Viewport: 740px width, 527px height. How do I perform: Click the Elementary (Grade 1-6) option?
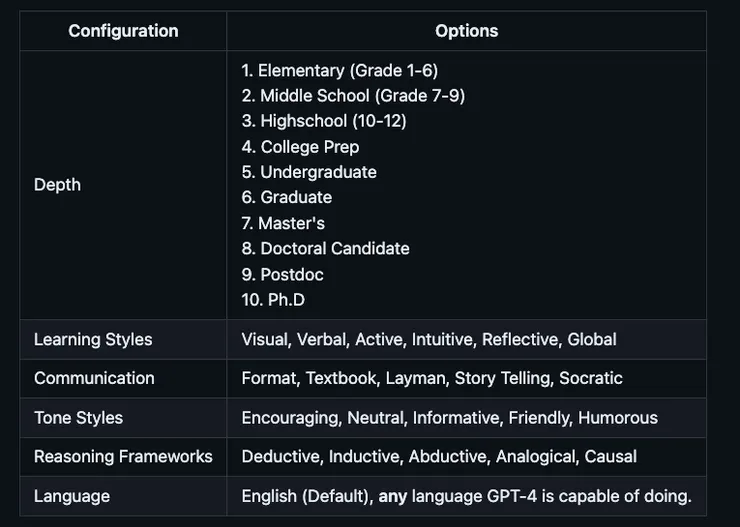tap(339, 70)
